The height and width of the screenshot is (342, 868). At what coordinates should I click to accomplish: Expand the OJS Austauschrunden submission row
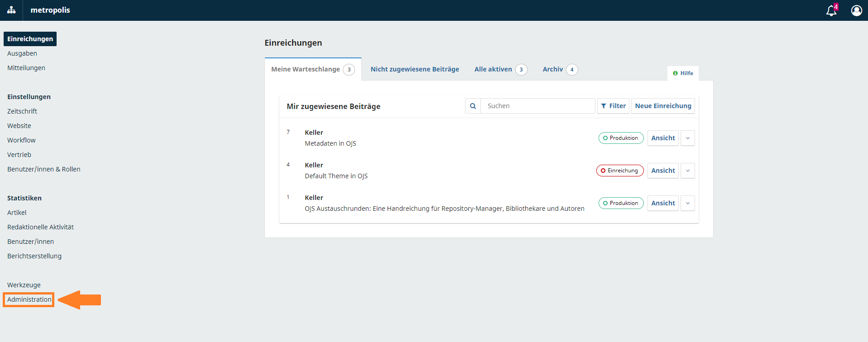[687, 203]
